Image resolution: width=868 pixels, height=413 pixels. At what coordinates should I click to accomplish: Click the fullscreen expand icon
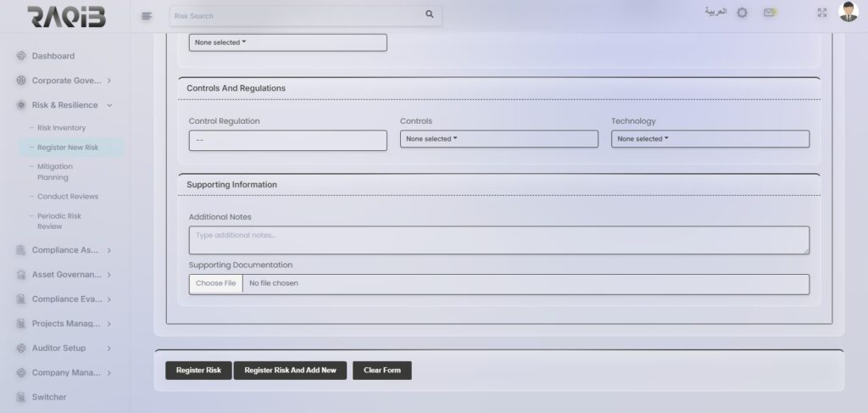[x=821, y=13]
